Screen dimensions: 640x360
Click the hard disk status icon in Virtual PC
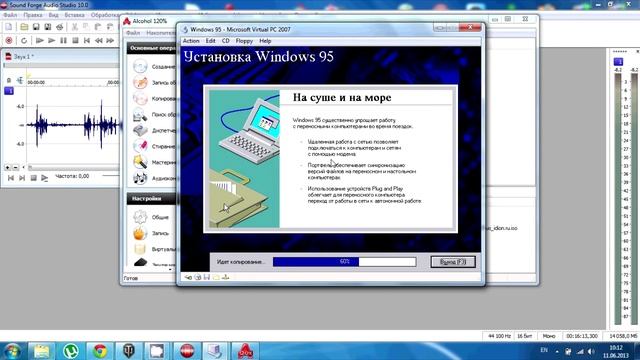coord(188,277)
